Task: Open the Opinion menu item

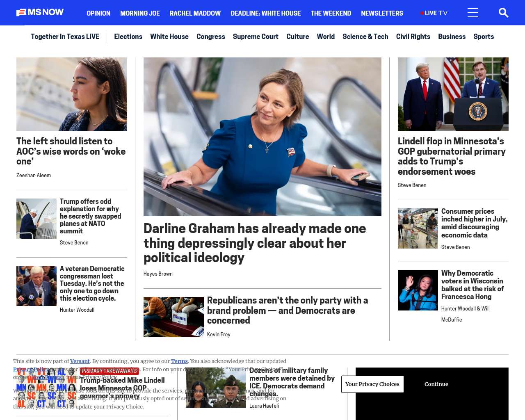Action: pos(98,13)
